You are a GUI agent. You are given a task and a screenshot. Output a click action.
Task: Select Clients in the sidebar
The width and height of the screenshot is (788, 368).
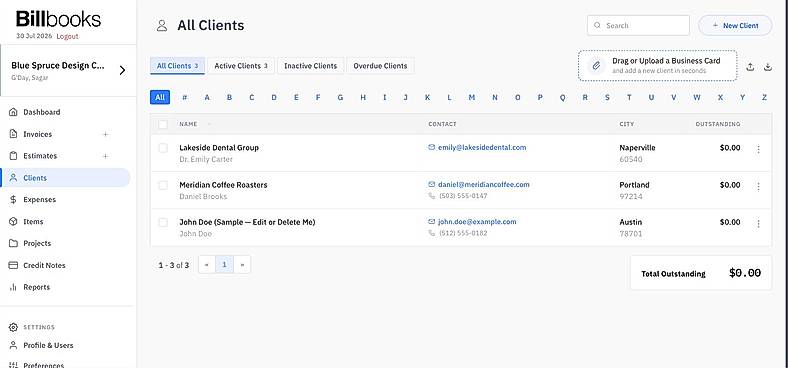point(65,177)
